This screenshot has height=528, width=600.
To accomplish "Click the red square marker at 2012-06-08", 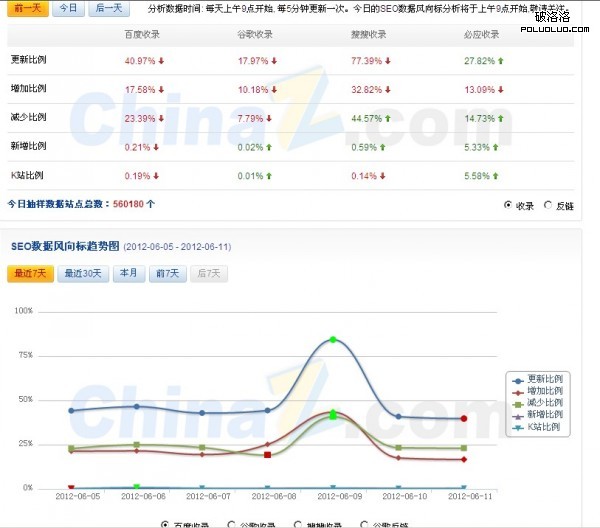I will (x=268, y=455).
